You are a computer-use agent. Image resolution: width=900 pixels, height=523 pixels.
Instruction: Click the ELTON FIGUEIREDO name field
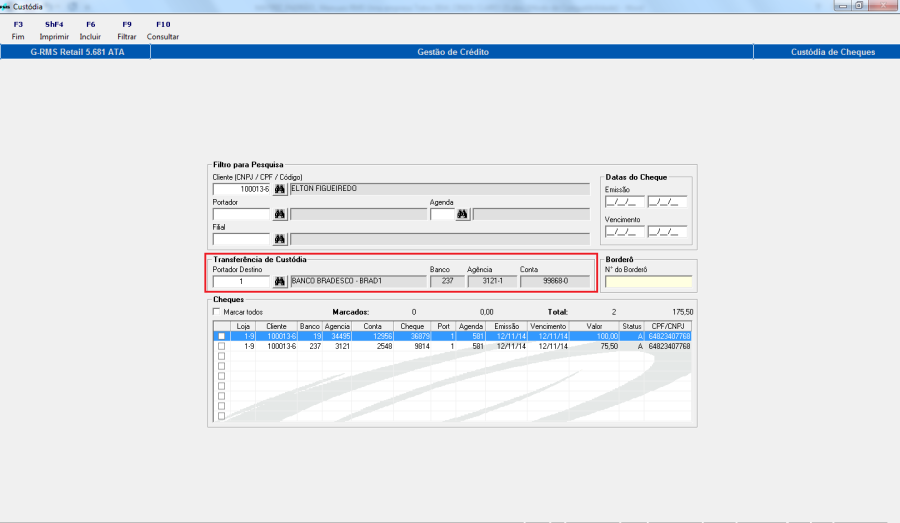pyautogui.click(x=440, y=189)
